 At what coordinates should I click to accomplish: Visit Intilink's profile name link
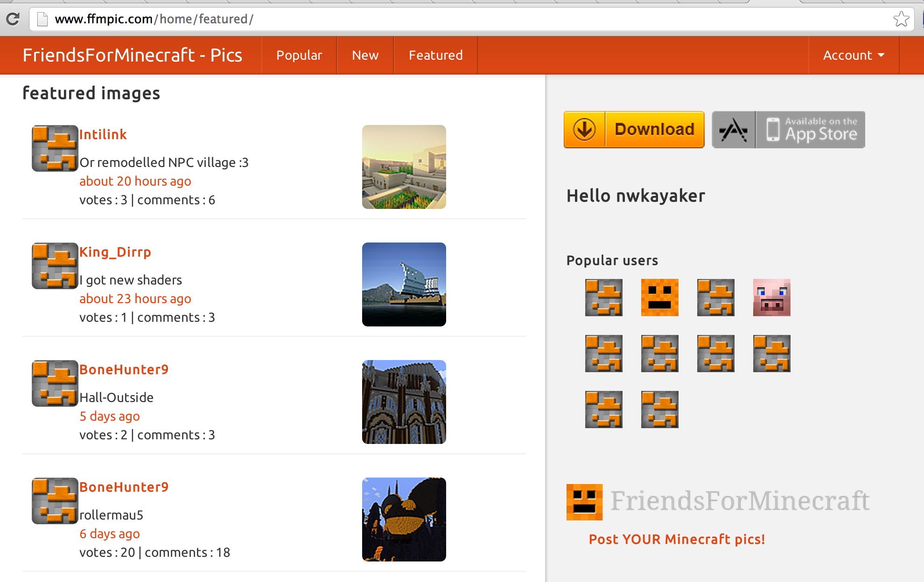tap(103, 134)
